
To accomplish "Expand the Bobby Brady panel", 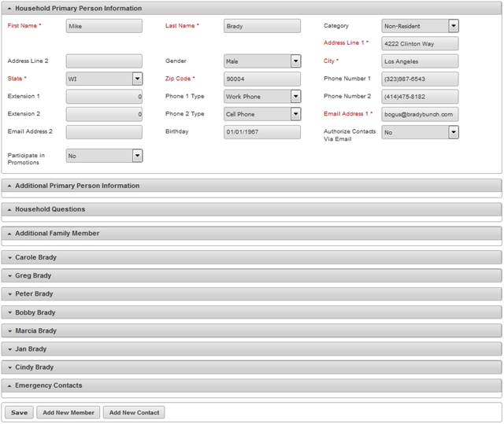I will pos(251,312).
